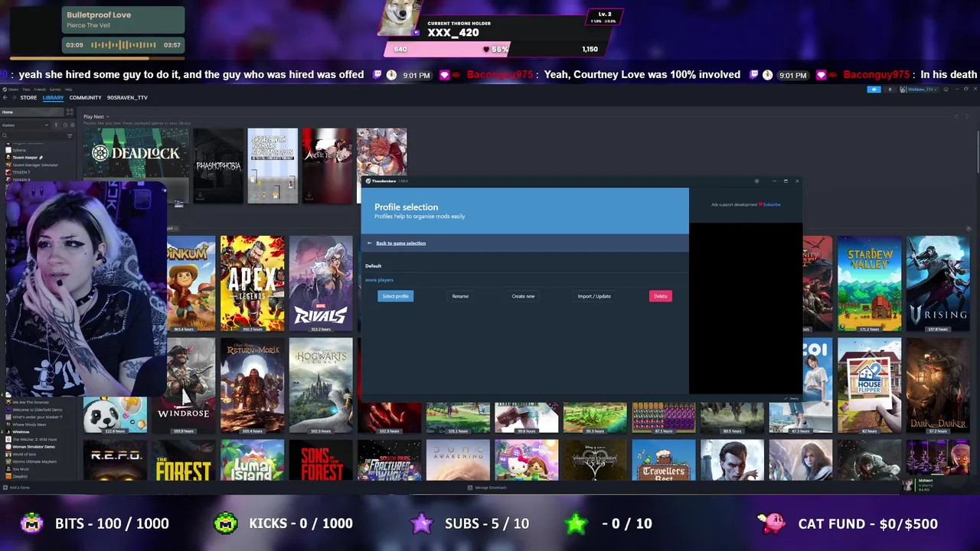The height and width of the screenshot is (551, 980).
Task: Open Hogwarts Legacy game tile
Action: tap(321, 386)
